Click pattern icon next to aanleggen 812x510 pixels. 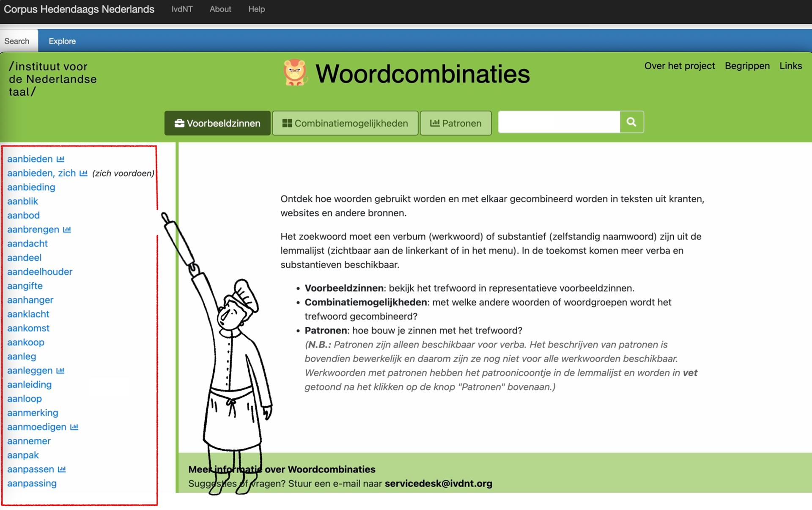(60, 371)
